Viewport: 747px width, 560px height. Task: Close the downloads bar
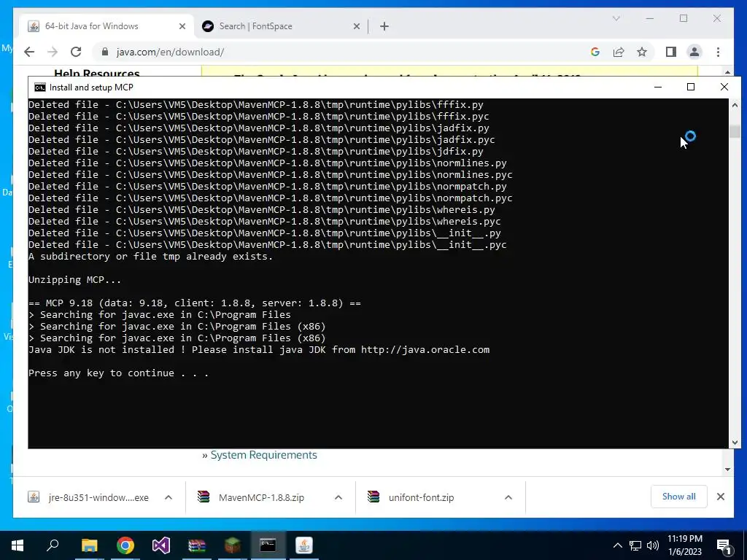(720, 497)
